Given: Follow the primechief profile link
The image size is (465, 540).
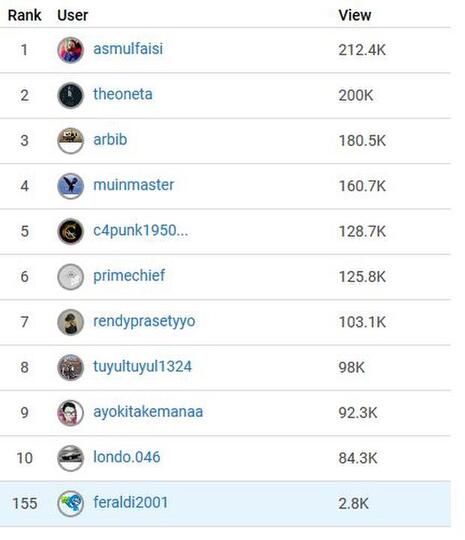Looking at the screenshot, I should click(x=129, y=276).
